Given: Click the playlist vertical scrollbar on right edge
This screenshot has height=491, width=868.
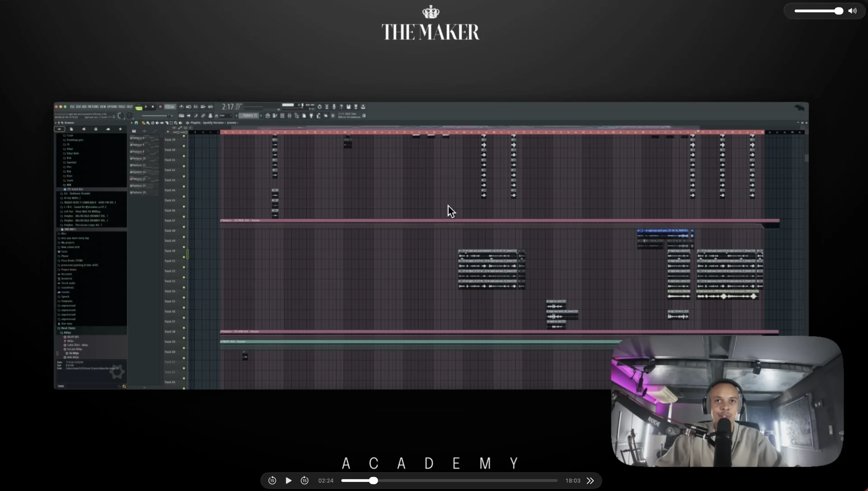Looking at the screenshot, I should (x=806, y=158).
